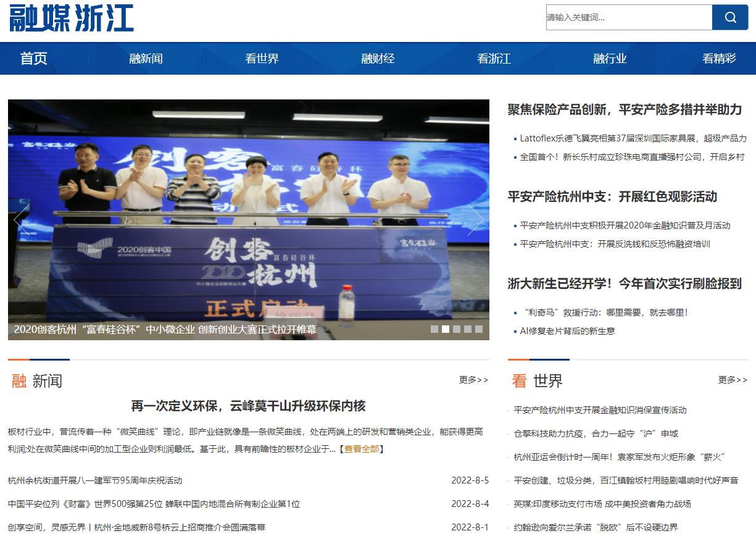Click the 2022-8-4 date entry

point(470,504)
